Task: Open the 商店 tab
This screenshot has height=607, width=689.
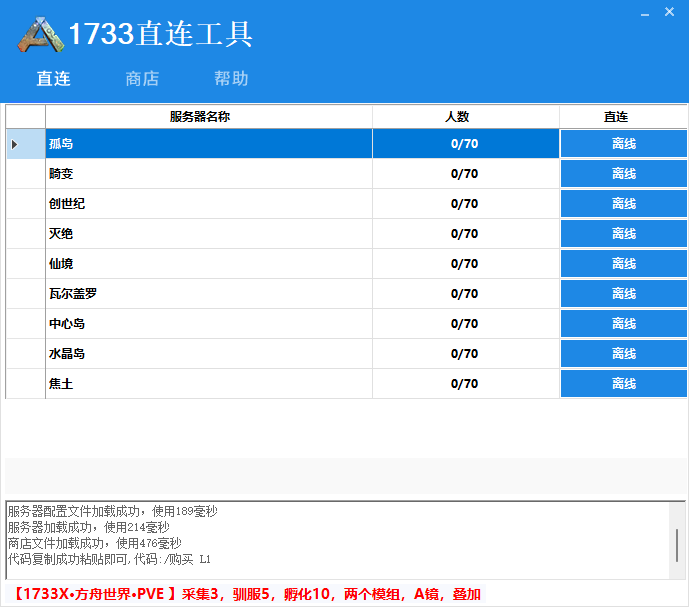Action: coord(142,79)
